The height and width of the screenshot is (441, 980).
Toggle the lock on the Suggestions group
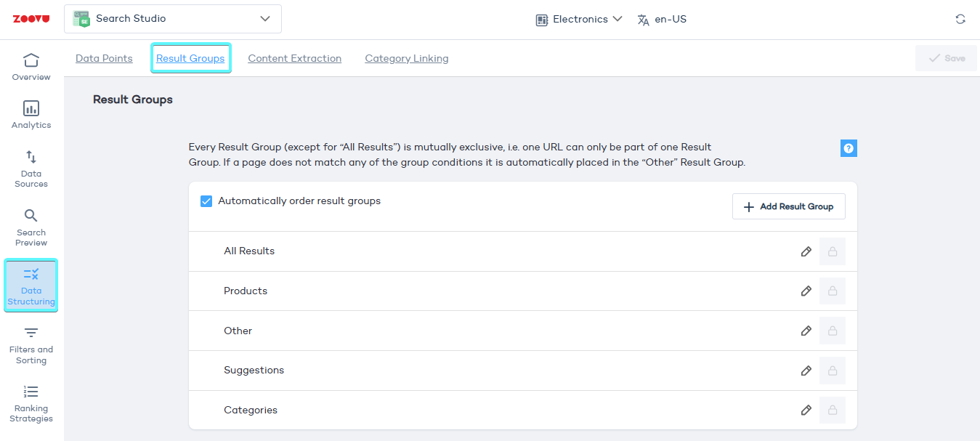[832, 370]
